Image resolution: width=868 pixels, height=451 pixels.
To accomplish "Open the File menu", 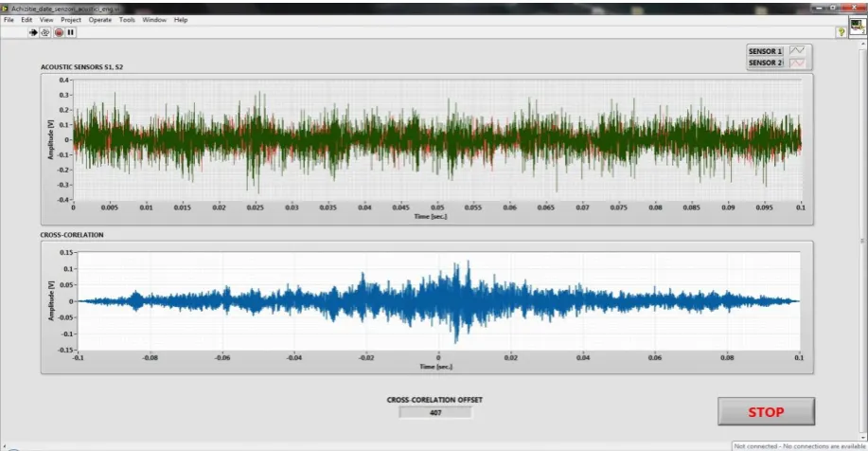I will (9, 20).
